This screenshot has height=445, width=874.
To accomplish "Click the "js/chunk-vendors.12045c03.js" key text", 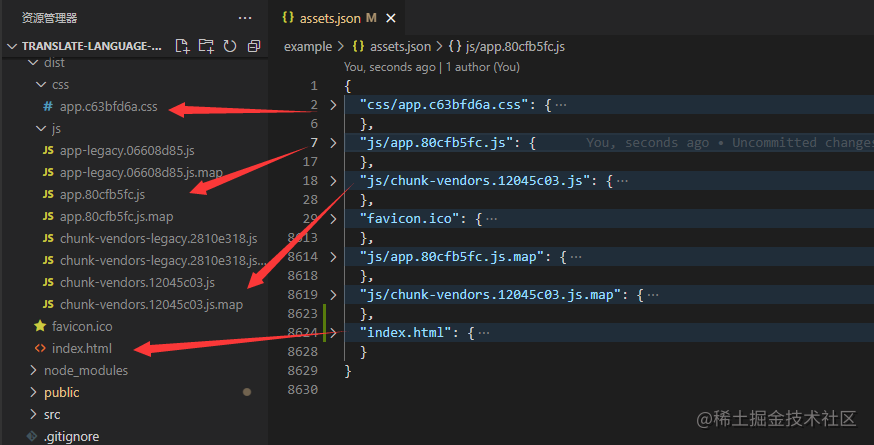I will click(x=475, y=181).
